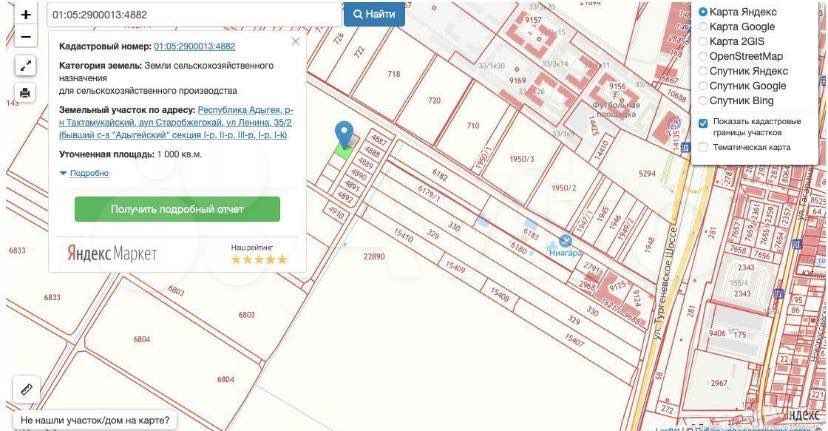828x431 pixels.
Task: Click Получить подробный отчет green button
Action: click(177, 209)
